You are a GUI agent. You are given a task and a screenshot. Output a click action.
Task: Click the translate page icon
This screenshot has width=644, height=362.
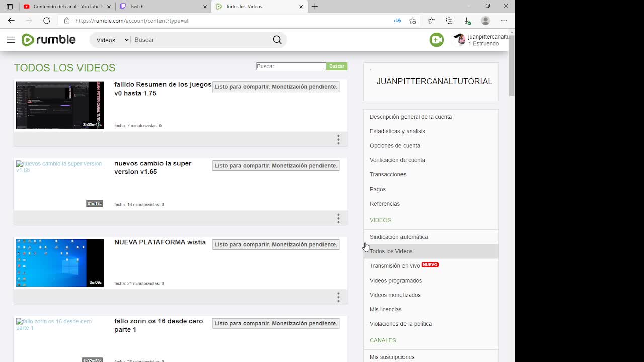coord(397,21)
